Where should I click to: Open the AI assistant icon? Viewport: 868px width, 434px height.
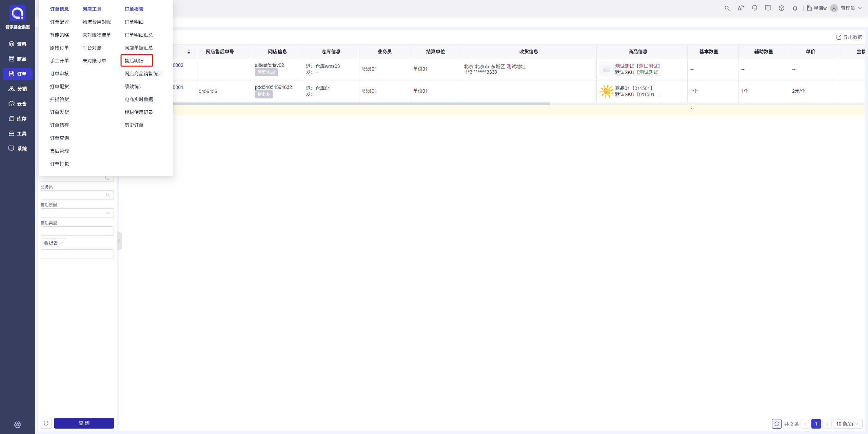coord(741,8)
